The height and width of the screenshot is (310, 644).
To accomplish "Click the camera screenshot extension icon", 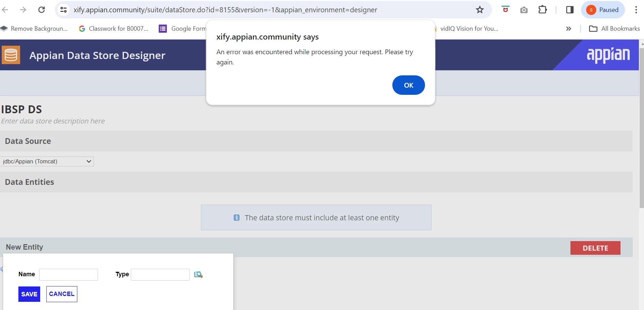I will tap(524, 10).
